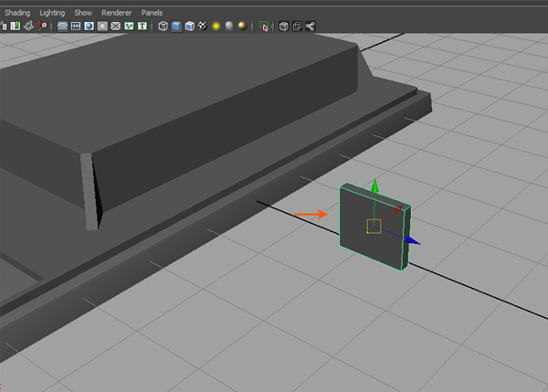Enable wireframe on shaded icon
Image resolution: width=548 pixels, height=392 pixels.
[x=189, y=26]
